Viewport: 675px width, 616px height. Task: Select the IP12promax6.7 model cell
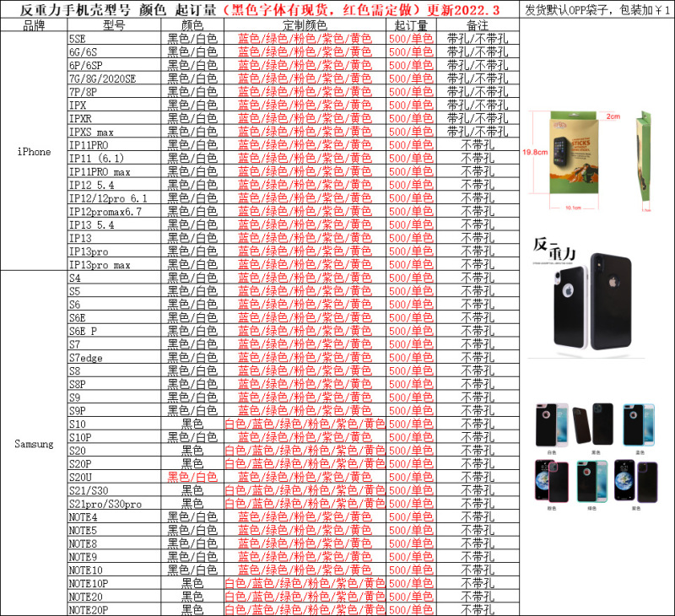114,211
